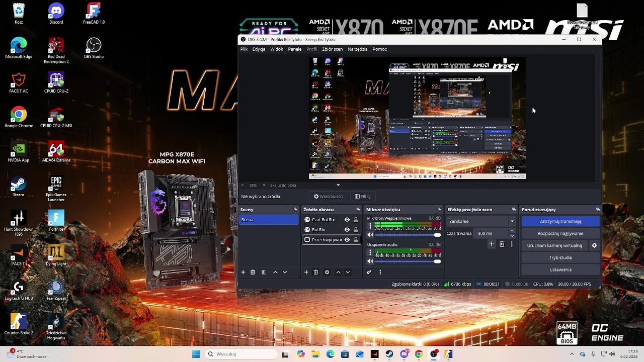
Task: Remove the scene transition with trash icon
Action: 502,244
